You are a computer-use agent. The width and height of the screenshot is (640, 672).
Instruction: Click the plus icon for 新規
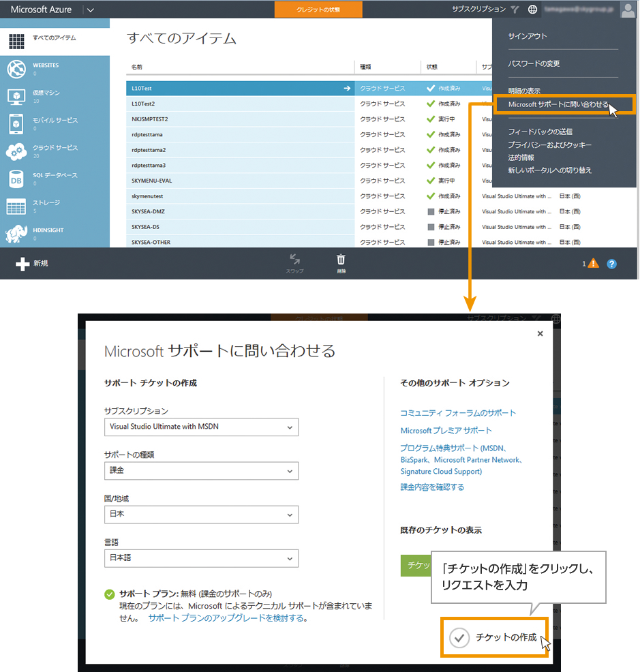click(x=22, y=264)
